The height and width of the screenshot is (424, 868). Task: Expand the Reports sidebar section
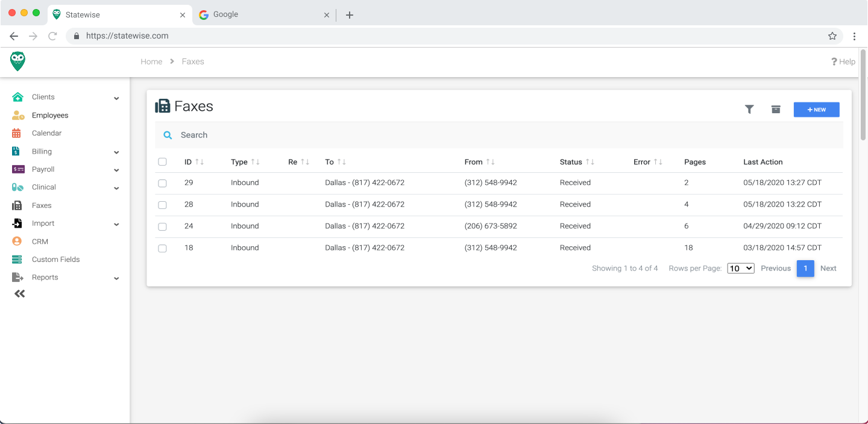[x=116, y=278]
